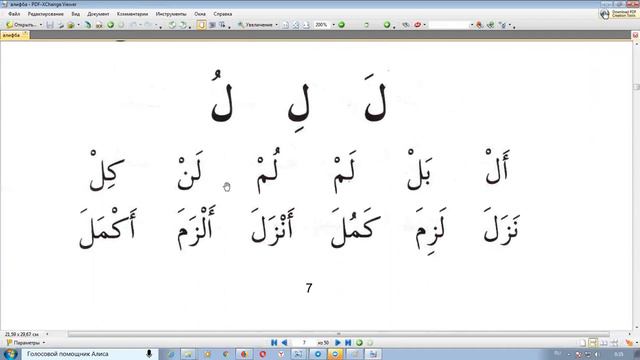Click the Save floppy disk icon
Viewport: 640px width, 360px height.
click(x=50, y=25)
